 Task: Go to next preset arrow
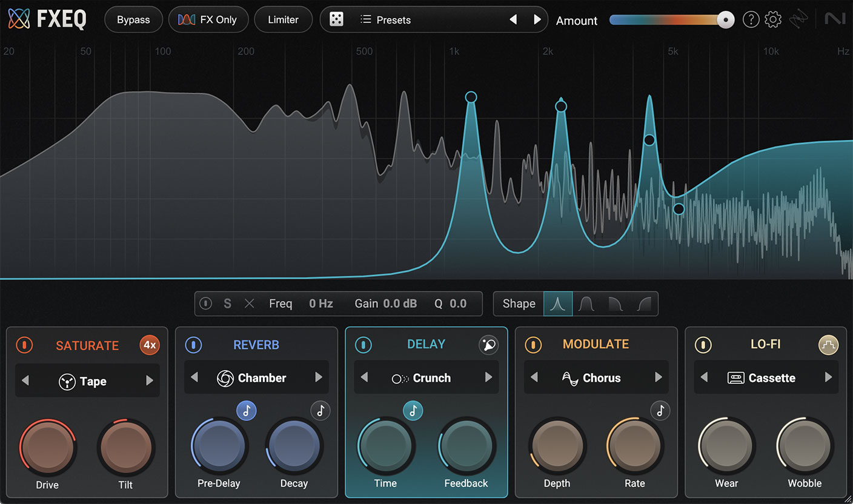point(537,20)
